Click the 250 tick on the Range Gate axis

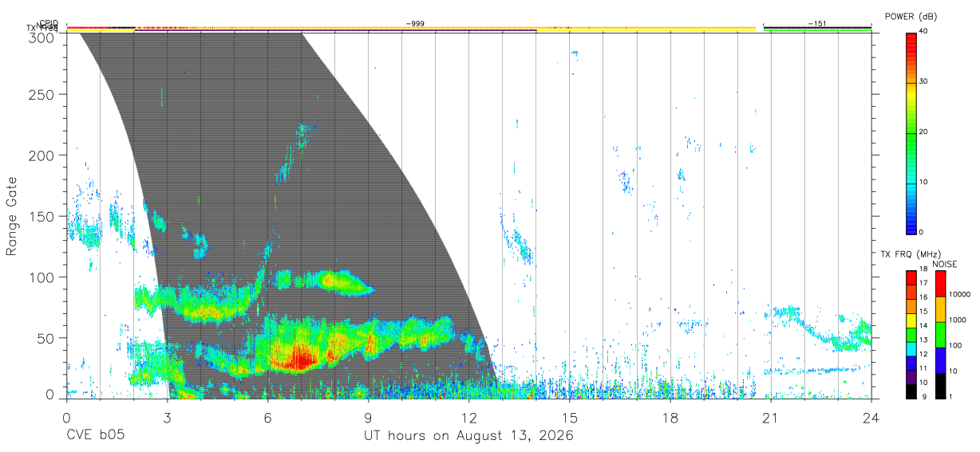click(x=42, y=94)
